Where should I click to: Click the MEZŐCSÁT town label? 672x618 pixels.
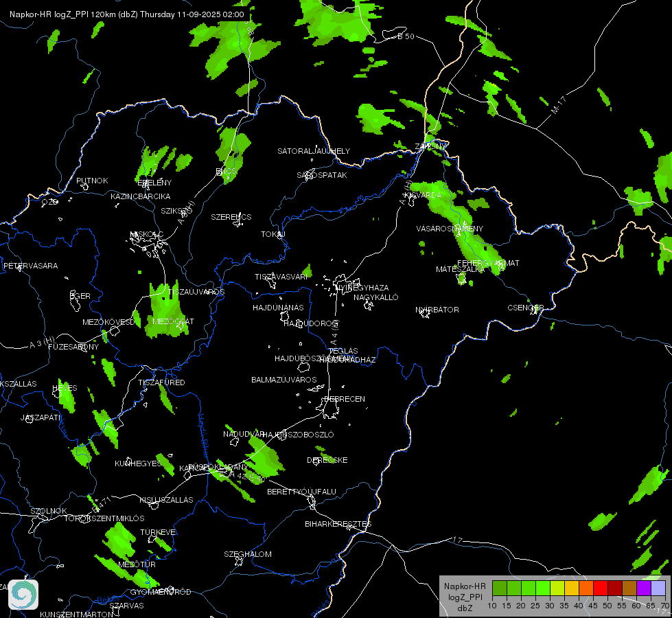[173, 321]
